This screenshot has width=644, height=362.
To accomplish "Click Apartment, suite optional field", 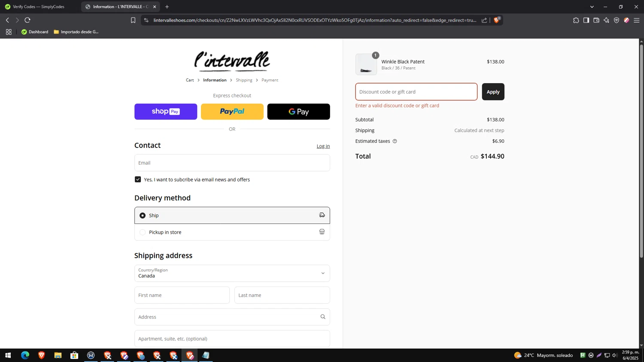I will pyautogui.click(x=232, y=339).
